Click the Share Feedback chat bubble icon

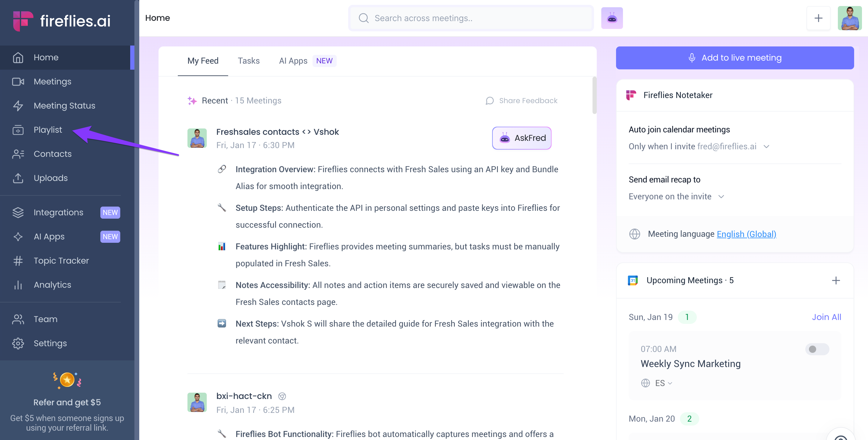[489, 101]
